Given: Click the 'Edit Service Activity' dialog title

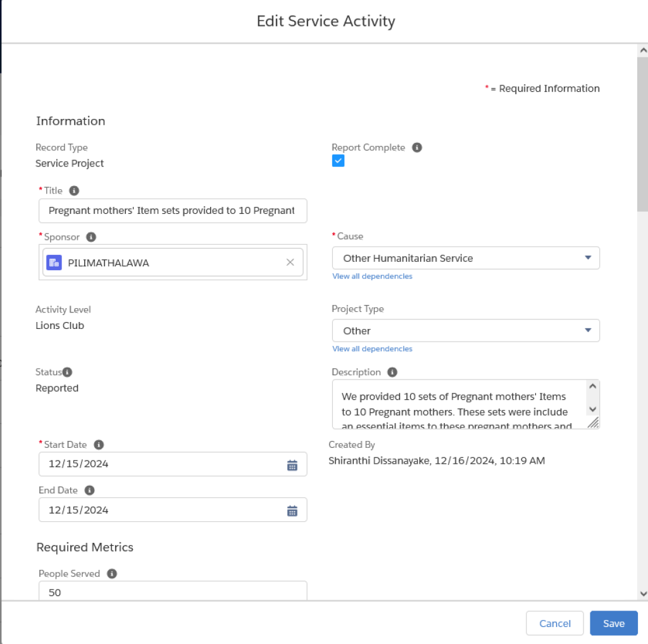Looking at the screenshot, I should 326,21.
